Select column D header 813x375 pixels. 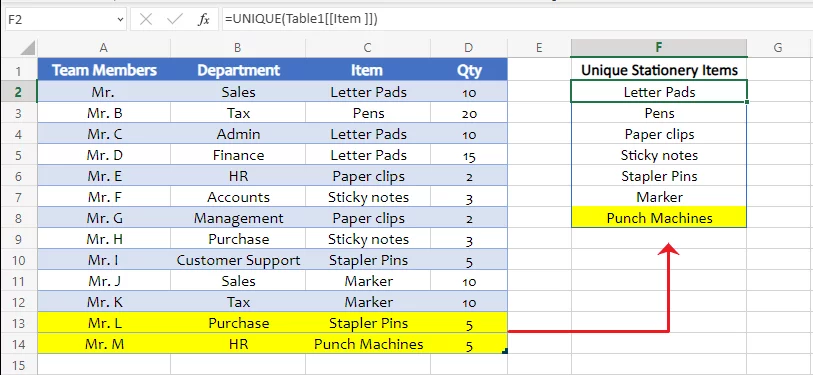(469, 48)
